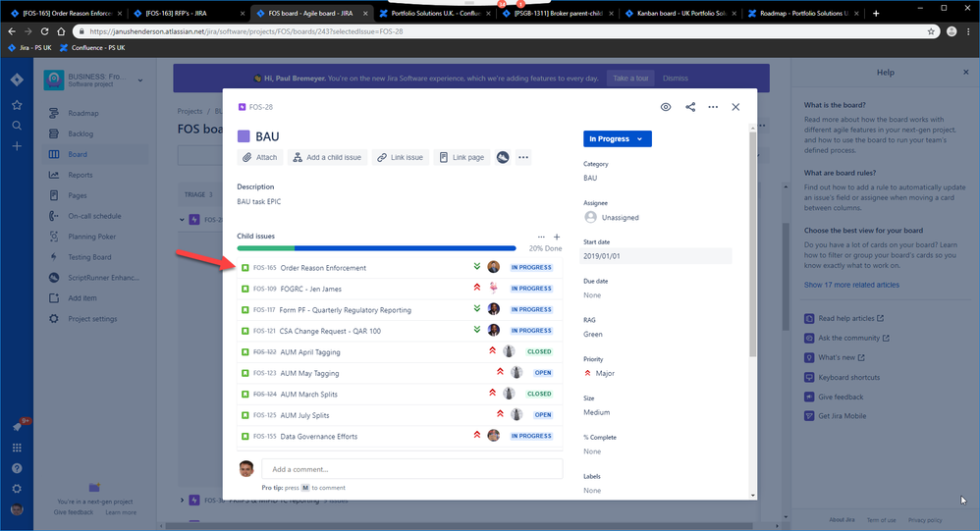Image resolution: width=980 pixels, height=531 pixels.
Task: Click the Major priority value
Action: tap(599, 373)
